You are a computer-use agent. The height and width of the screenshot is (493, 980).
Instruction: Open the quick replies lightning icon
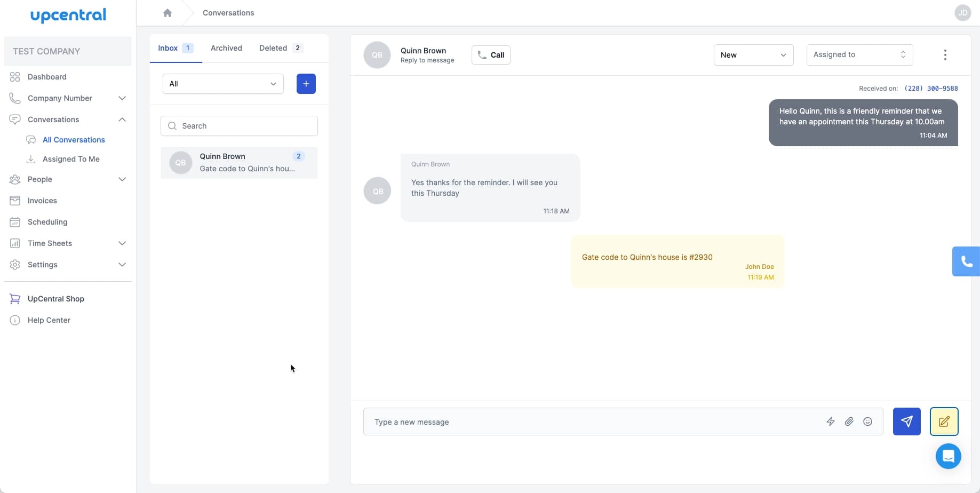[x=831, y=422]
